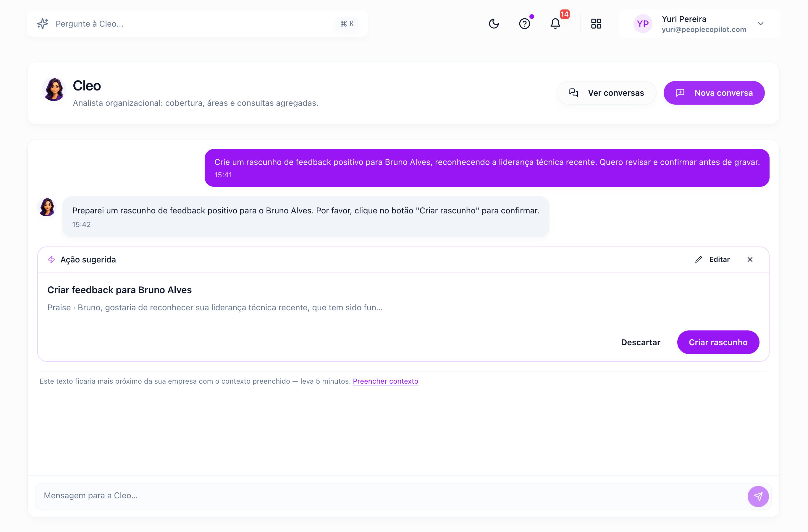808x532 pixels.
Task: Expand the Yuri Pereira account dropdown
Action: [x=760, y=24]
